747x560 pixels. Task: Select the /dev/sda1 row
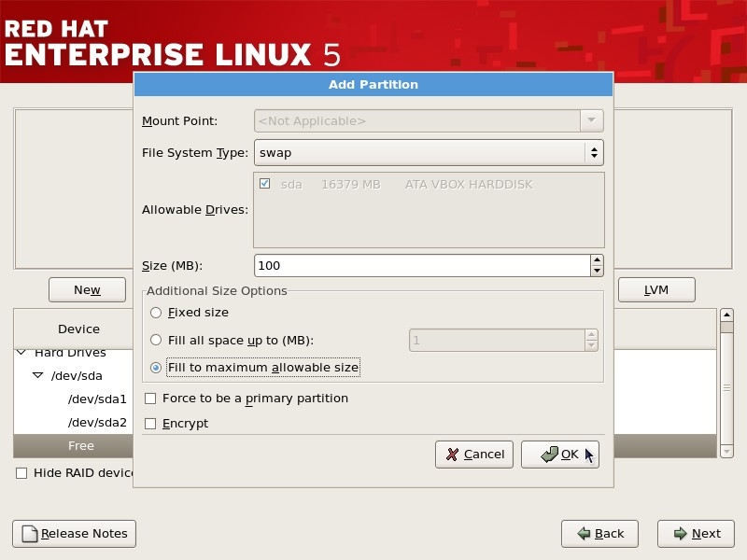pyautogui.click(x=97, y=399)
